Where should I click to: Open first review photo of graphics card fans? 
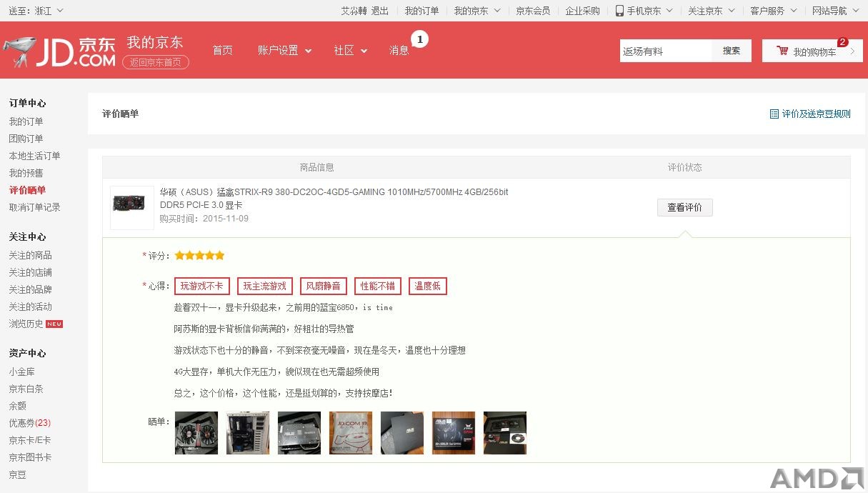pyautogui.click(x=196, y=433)
